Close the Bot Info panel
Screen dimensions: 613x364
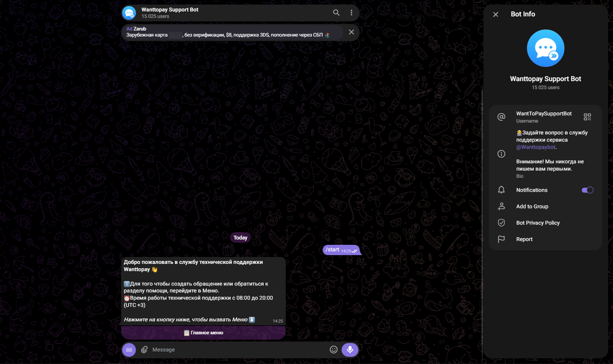pos(496,14)
